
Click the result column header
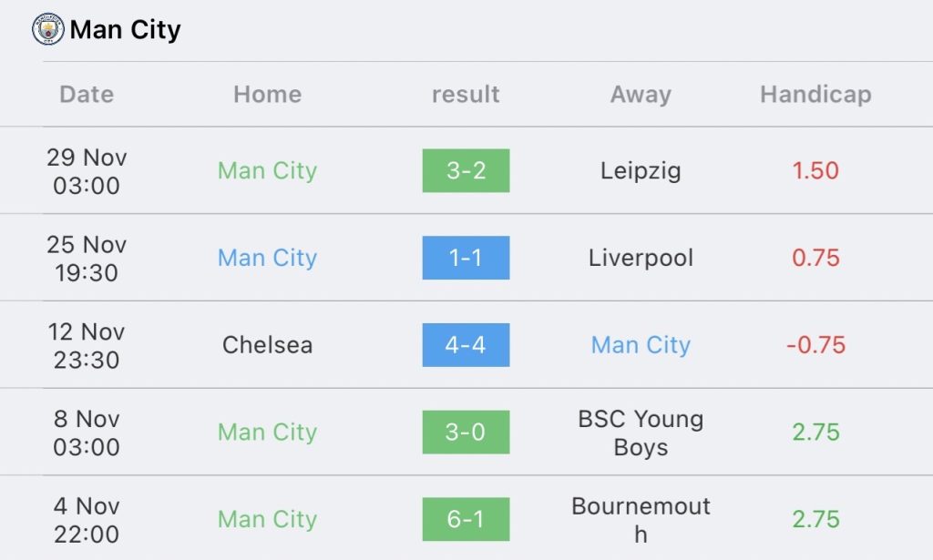(x=466, y=94)
